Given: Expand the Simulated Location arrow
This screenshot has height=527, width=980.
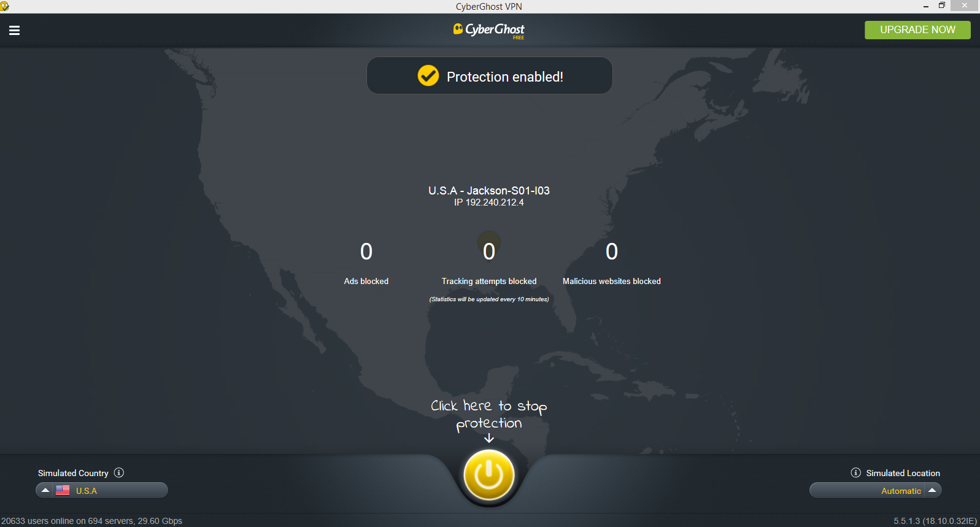Looking at the screenshot, I should click(x=932, y=490).
